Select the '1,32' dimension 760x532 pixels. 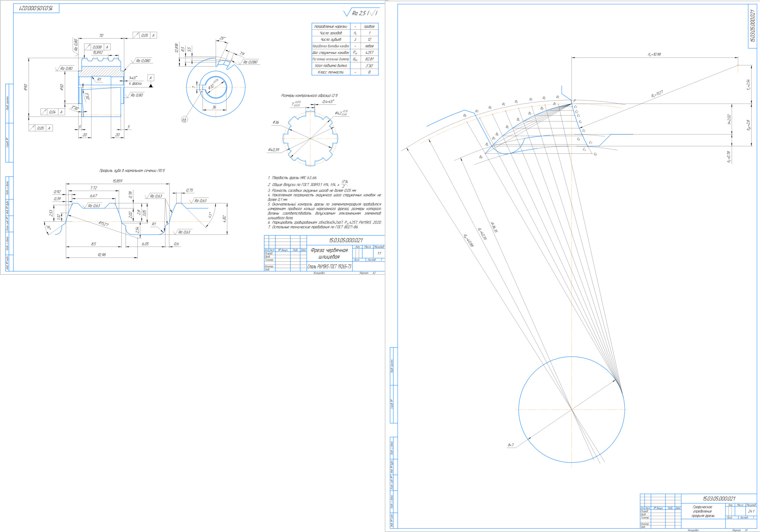(59, 217)
